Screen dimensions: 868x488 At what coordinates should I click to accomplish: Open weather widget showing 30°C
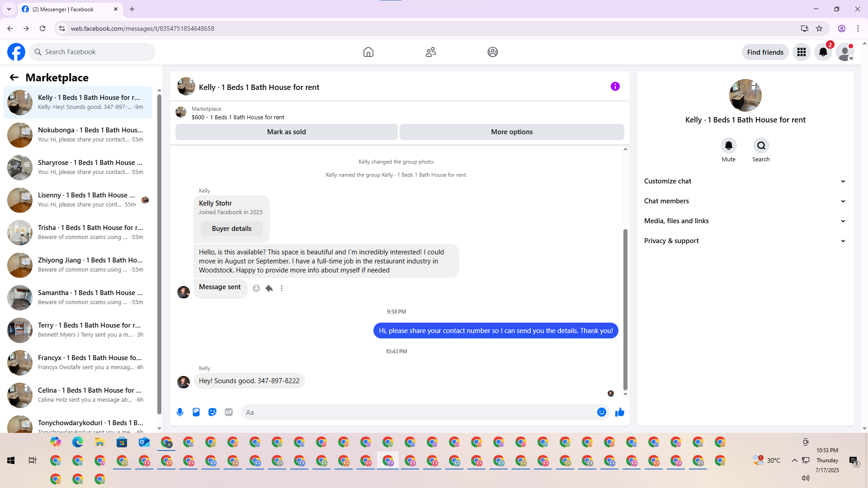[767, 460]
